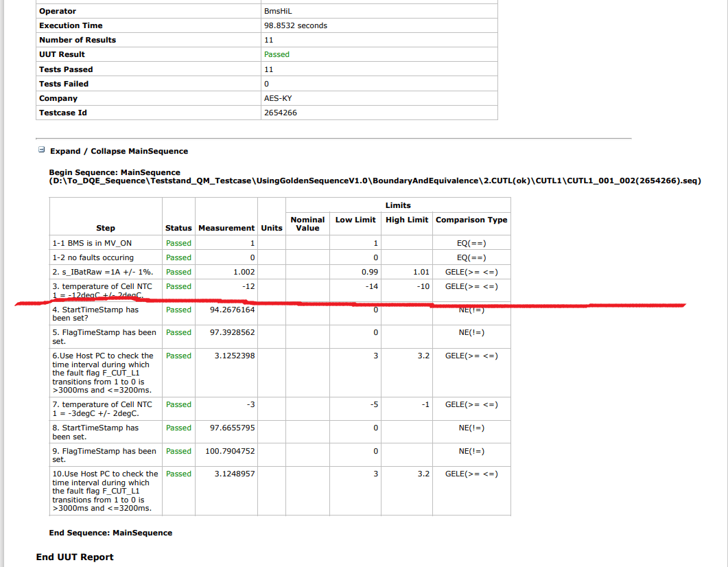The height and width of the screenshot is (567, 728).
Task: Click low limit -14 of step 3
Action: [371, 286]
